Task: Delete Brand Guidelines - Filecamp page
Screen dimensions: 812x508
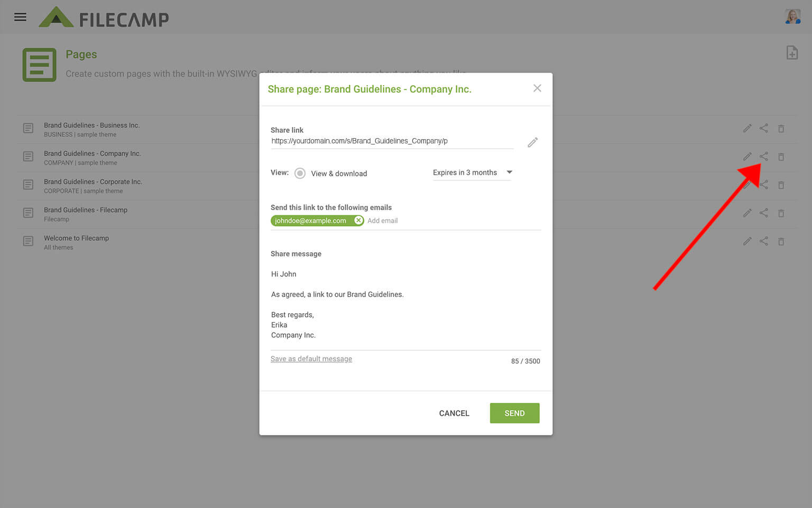Action: coord(781,213)
